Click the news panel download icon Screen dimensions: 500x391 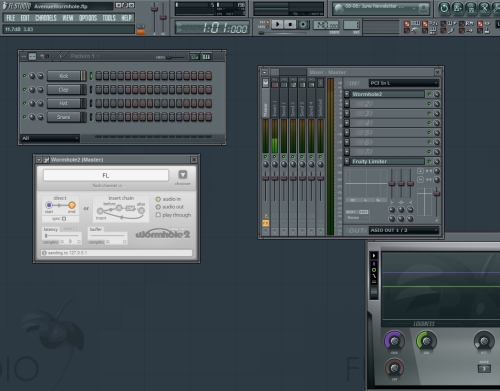tap(424, 8)
